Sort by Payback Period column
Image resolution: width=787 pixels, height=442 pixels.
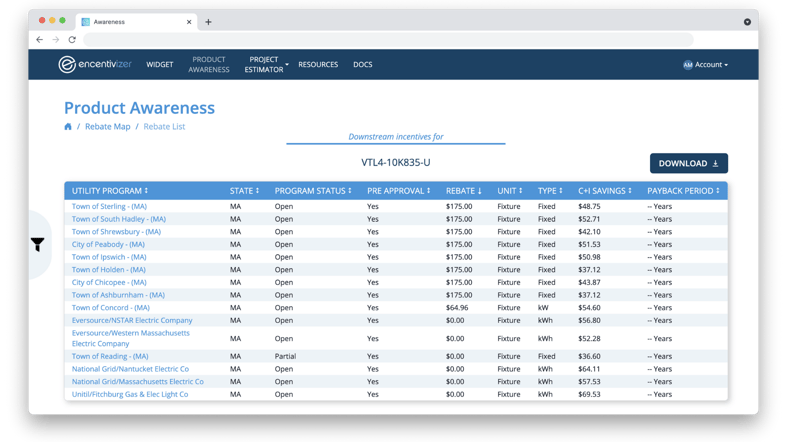683,191
